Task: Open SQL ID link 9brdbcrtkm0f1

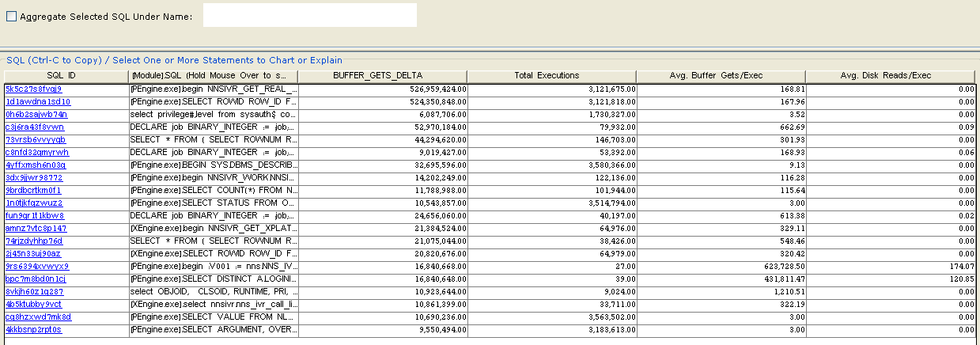Action: (x=33, y=191)
